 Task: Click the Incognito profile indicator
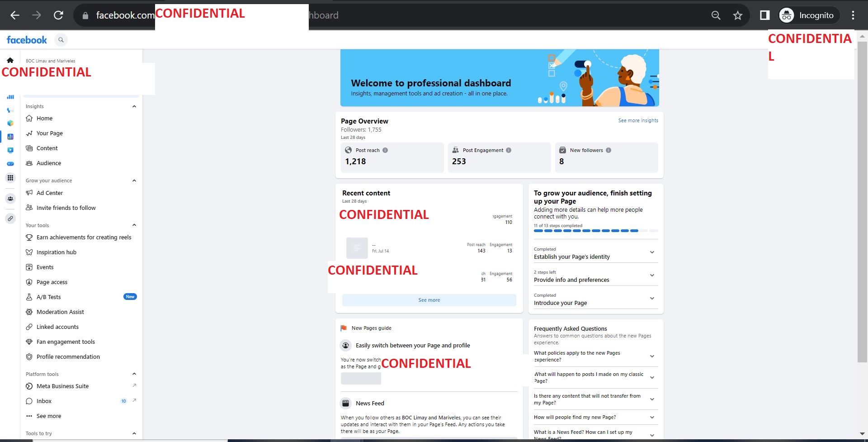[x=809, y=15]
